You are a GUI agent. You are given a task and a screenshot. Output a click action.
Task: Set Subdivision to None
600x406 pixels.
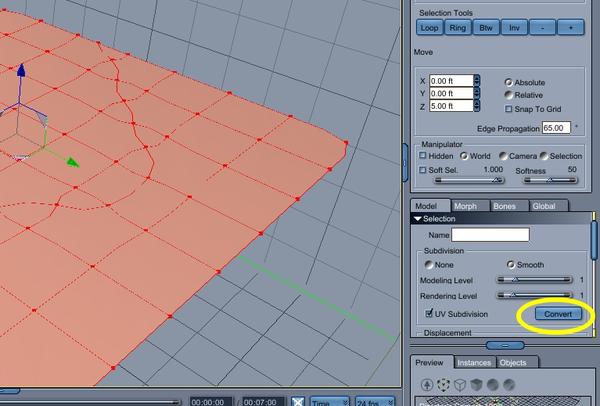pyautogui.click(x=429, y=264)
